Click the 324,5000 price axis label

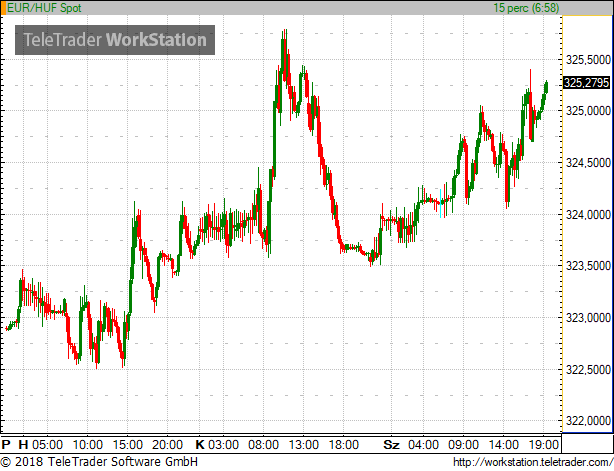coord(588,162)
